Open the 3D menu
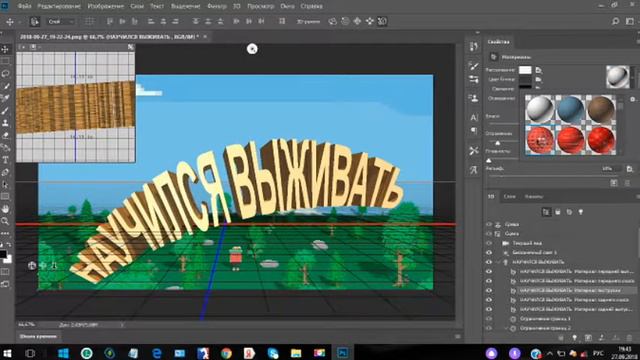This screenshot has height=360, width=640. pos(237,6)
